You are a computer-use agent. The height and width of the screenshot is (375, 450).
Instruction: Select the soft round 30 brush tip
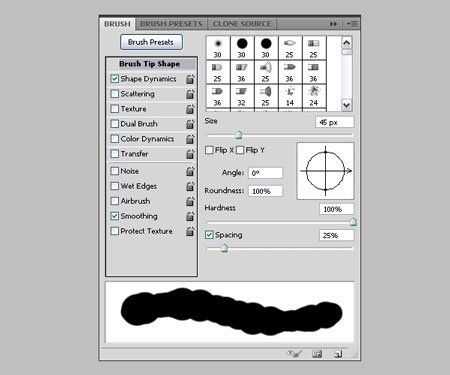[218, 48]
